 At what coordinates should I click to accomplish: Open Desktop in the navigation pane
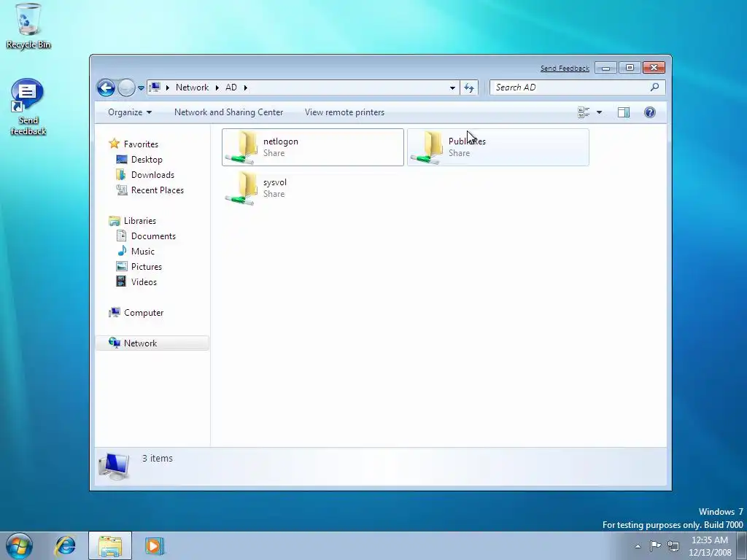[147, 160]
